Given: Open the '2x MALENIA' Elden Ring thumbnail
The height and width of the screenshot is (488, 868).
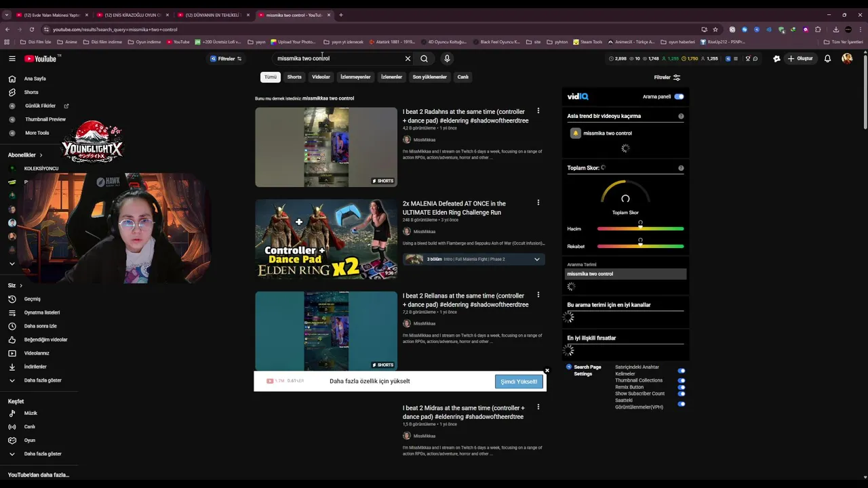Looking at the screenshot, I should [326, 239].
